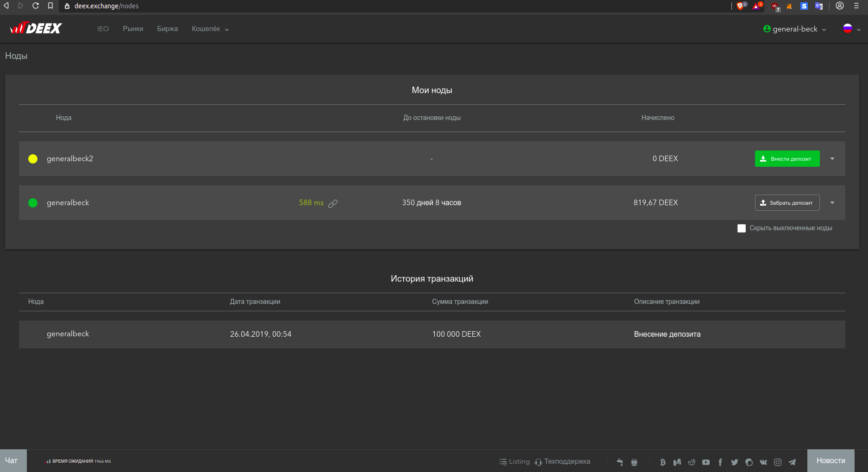Click the Сумма транзакции column header

pyautogui.click(x=460, y=302)
